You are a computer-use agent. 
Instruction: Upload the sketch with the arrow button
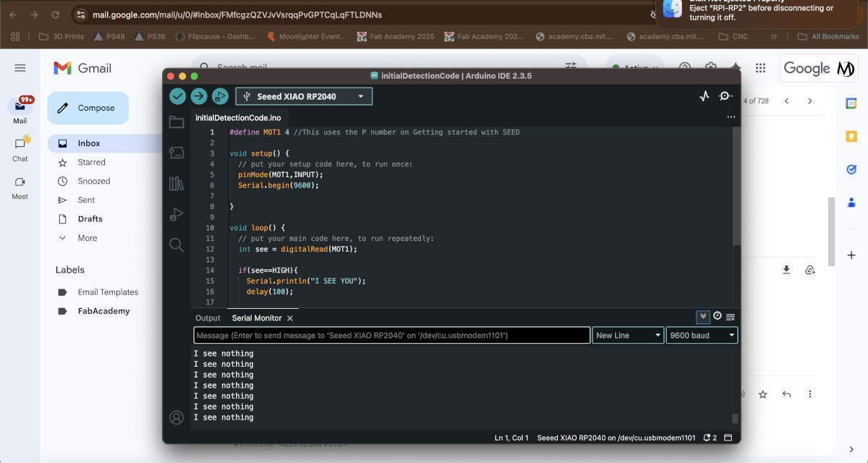coord(199,96)
